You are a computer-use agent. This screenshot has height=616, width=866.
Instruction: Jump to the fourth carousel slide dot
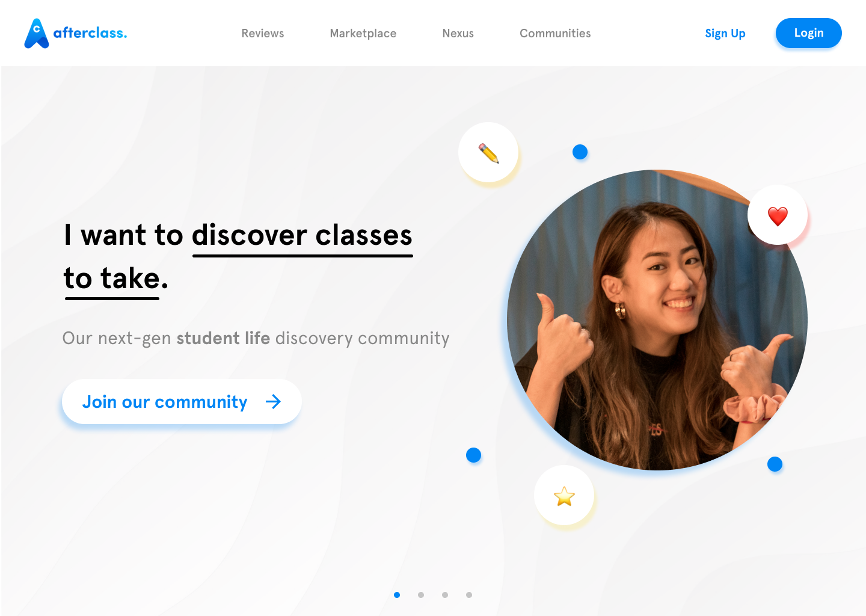pyautogui.click(x=469, y=595)
